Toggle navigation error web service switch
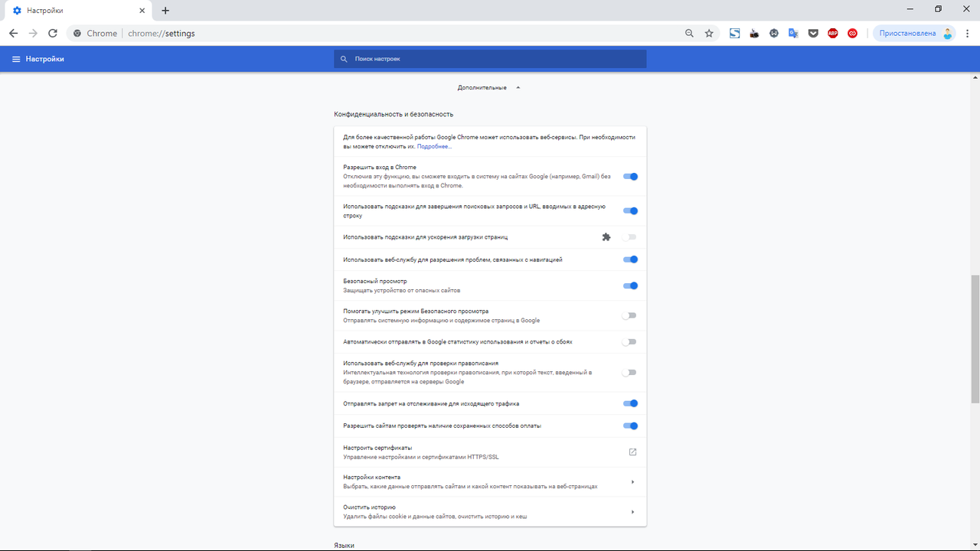The width and height of the screenshot is (980, 551). [x=630, y=259]
